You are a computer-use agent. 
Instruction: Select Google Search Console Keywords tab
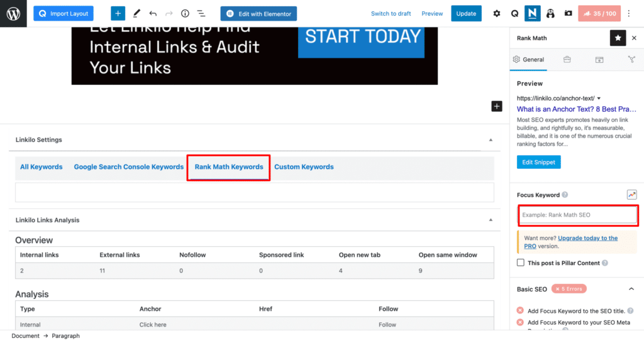pos(128,166)
